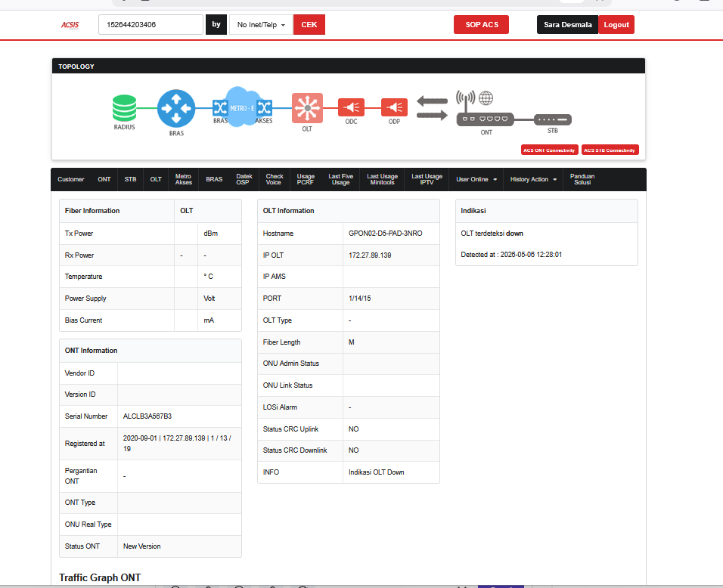This screenshot has width=723, height=588.
Task: Click the large BRAS router icon
Action: pos(176,108)
